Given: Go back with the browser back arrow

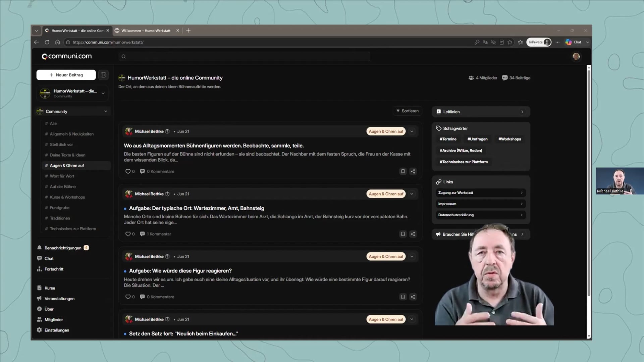Looking at the screenshot, I should [37, 42].
